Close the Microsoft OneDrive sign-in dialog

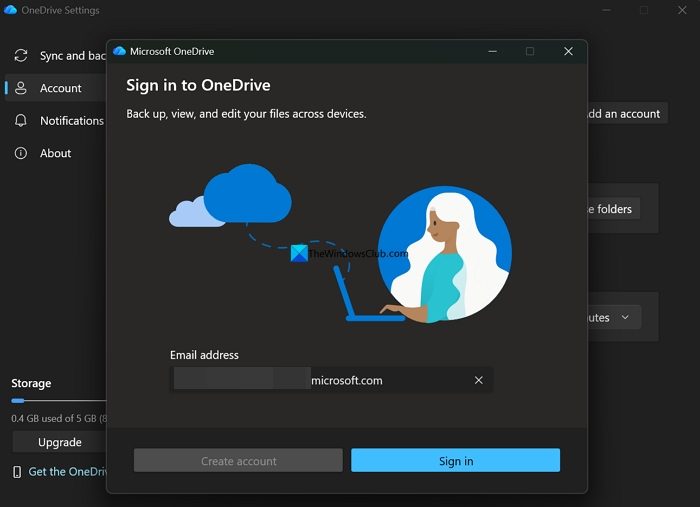[x=568, y=51]
